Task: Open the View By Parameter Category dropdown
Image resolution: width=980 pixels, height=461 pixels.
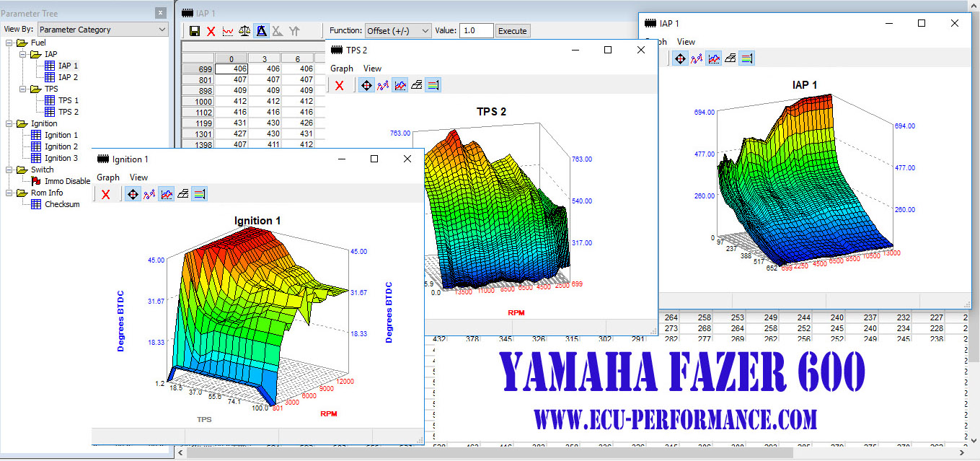Action: [102, 30]
